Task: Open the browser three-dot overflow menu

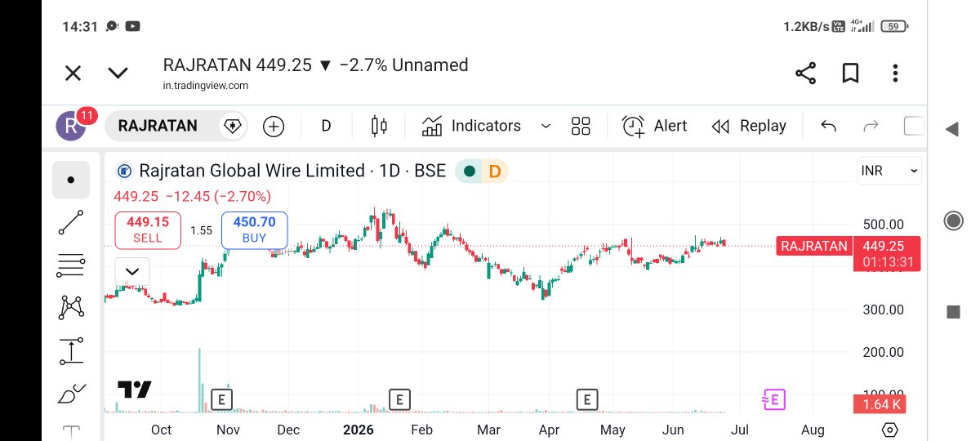Action: pyautogui.click(x=897, y=73)
